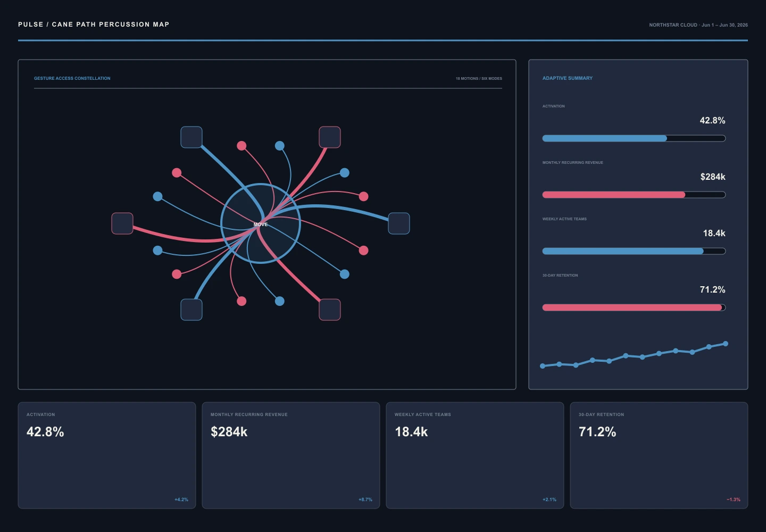The width and height of the screenshot is (766, 532).
Task: Click the +2.1% change indicator
Action: click(x=549, y=500)
